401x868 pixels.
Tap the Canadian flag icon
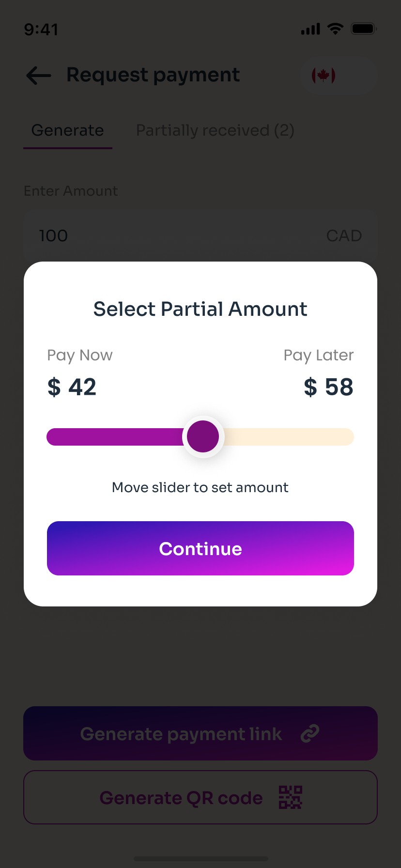pos(324,76)
